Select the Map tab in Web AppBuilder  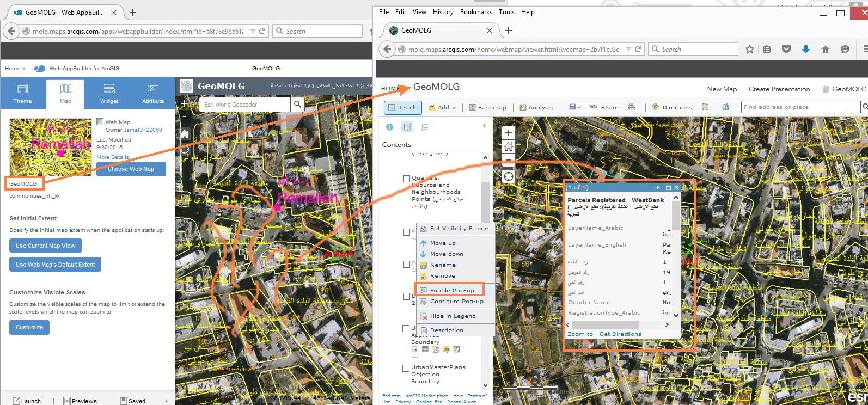(65, 94)
